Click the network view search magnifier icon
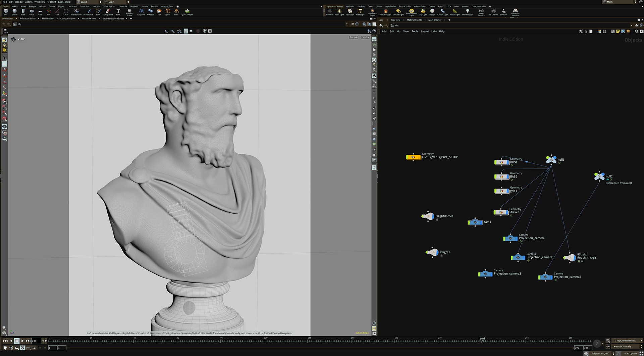Viewport: 644px width, 356px height. (637, 31)
